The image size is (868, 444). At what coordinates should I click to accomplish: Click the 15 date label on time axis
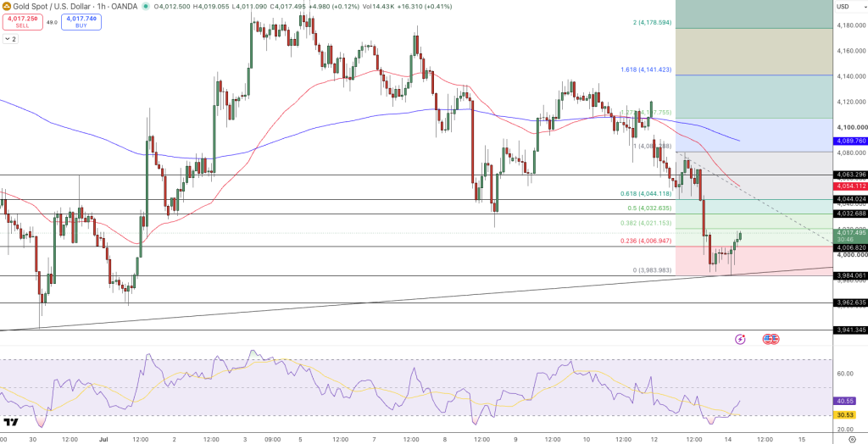802,440
